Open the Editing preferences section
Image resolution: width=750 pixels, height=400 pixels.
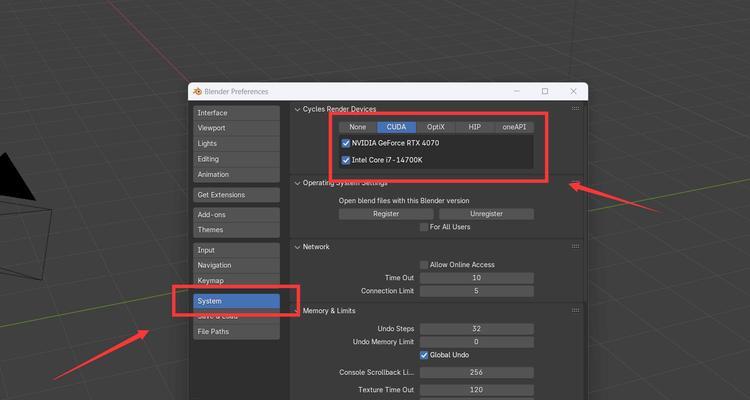pyautogui.click(x=236, y=159)
